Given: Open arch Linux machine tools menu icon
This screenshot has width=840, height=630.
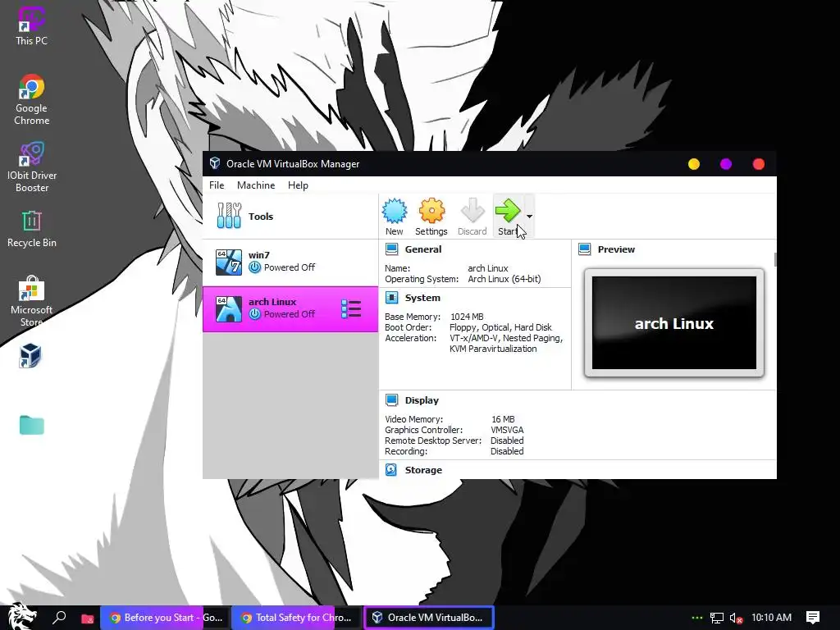Looking at the screenshot, I should tap(351, 309).
